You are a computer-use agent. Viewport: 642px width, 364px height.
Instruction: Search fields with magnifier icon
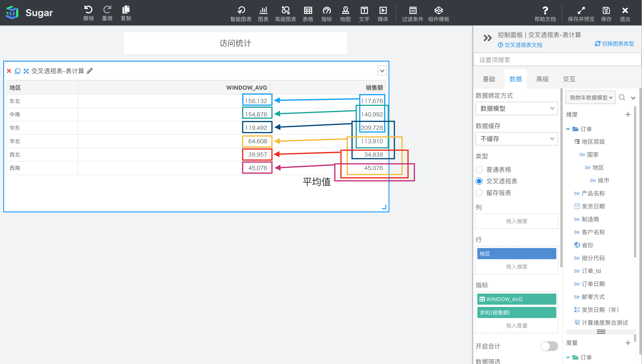pyautogui.click(x=622, y=97)
